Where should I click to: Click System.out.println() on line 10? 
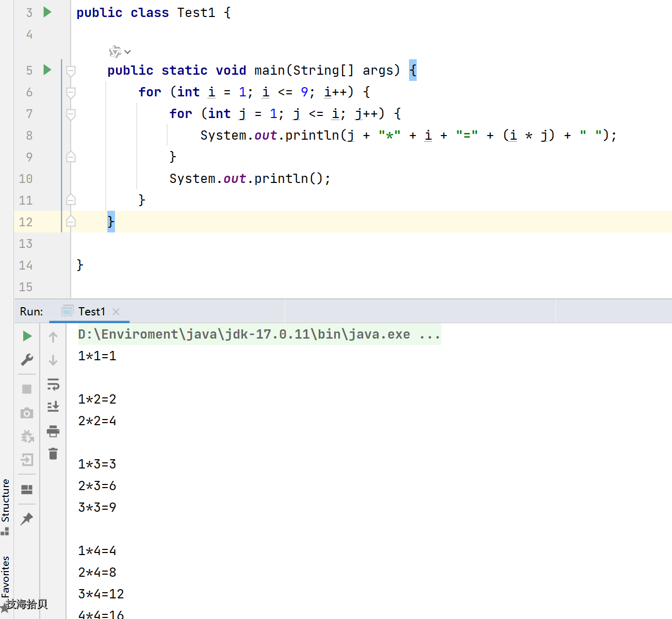[250, 178]
